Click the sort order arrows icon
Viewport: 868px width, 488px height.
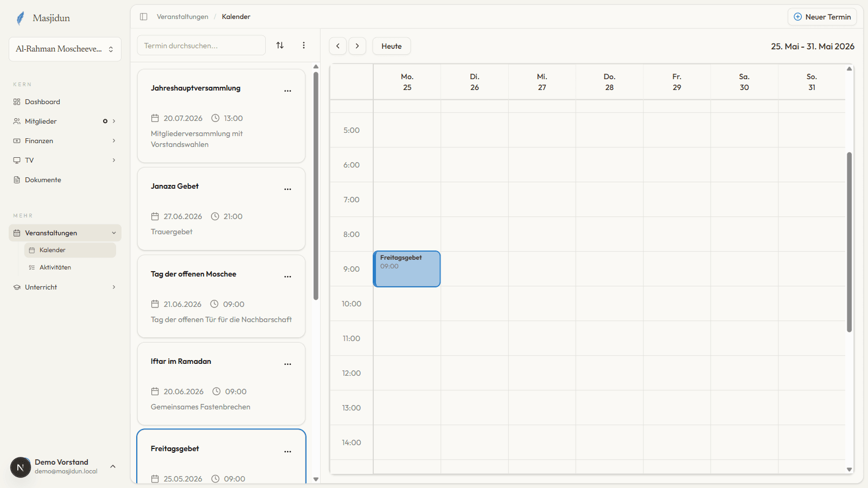280,46
